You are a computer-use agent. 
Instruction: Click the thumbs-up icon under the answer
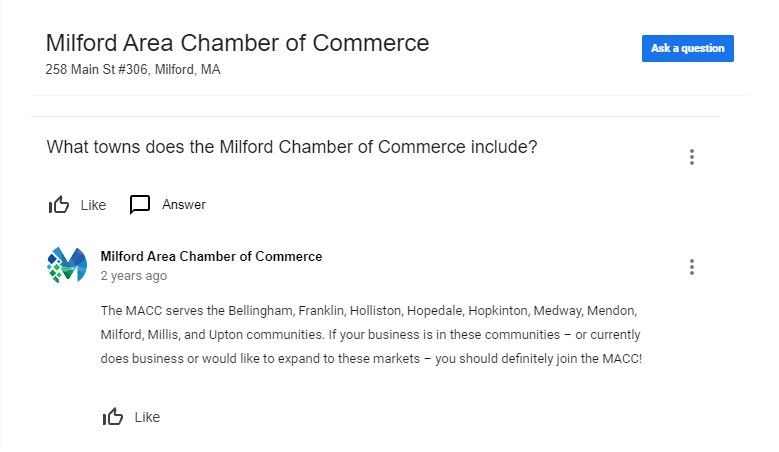(x=113, y=417)
